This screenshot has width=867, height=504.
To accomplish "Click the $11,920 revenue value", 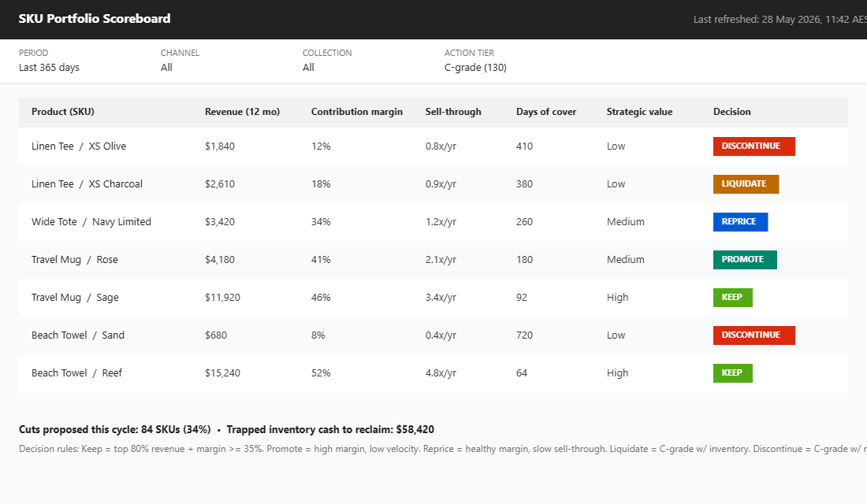I will [x=222, y=298].
